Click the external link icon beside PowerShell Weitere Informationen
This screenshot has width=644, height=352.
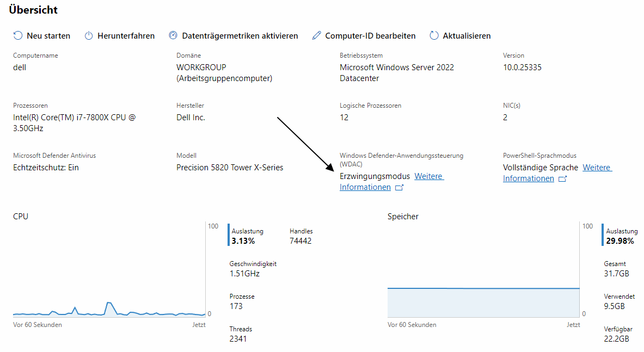[563, 178]
